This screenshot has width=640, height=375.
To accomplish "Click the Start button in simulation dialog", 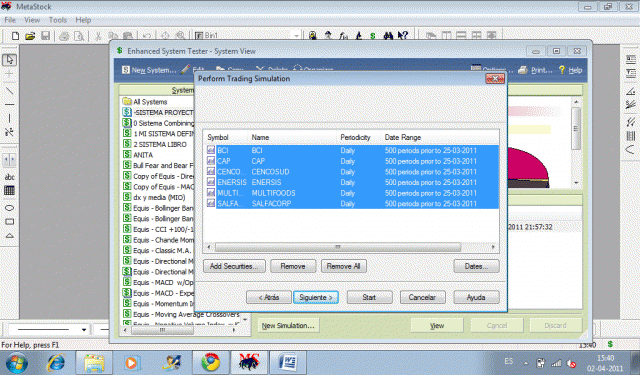I will coord(369,297).
